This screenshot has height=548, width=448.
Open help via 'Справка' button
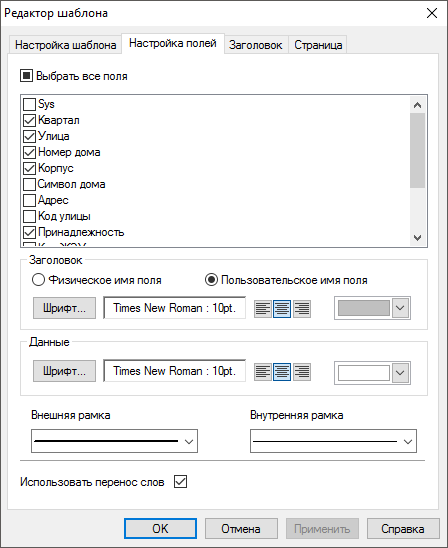click(x=403, y=529)
